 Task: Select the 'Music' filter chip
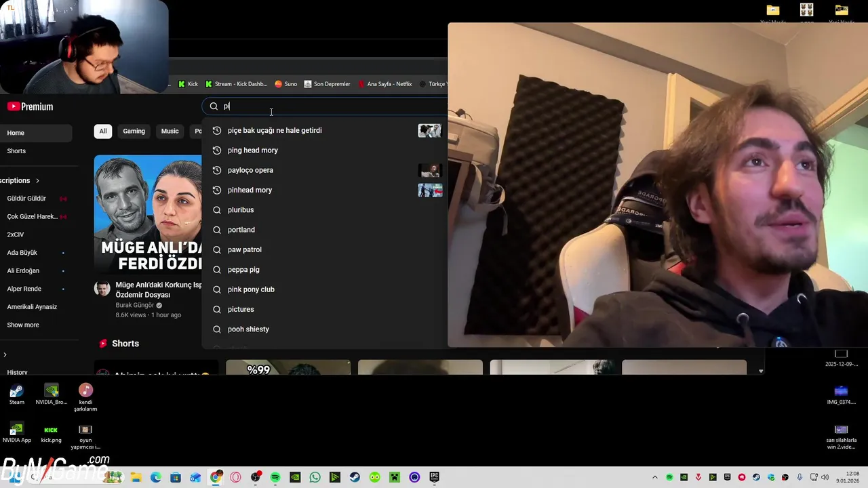pos(170,131)
